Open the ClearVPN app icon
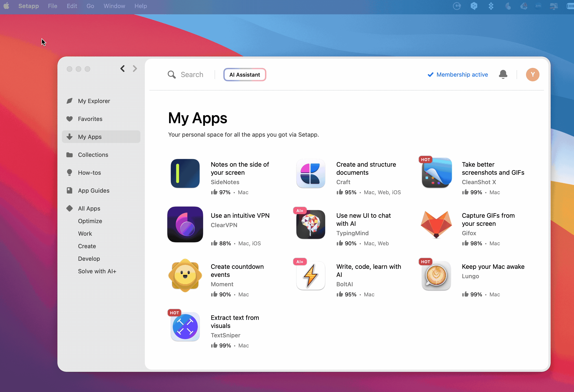Image resolution: width=574 pixels, height=392 pixels. tap(185, 224)
